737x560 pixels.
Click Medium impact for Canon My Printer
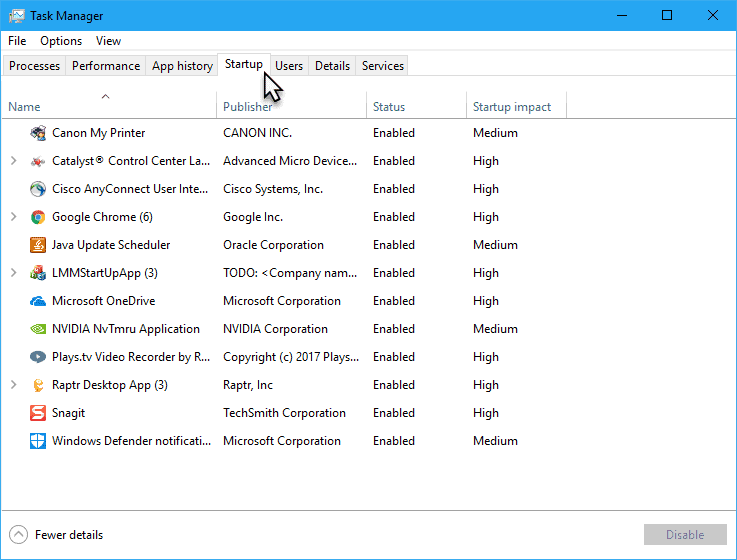[x=495, y=133]
